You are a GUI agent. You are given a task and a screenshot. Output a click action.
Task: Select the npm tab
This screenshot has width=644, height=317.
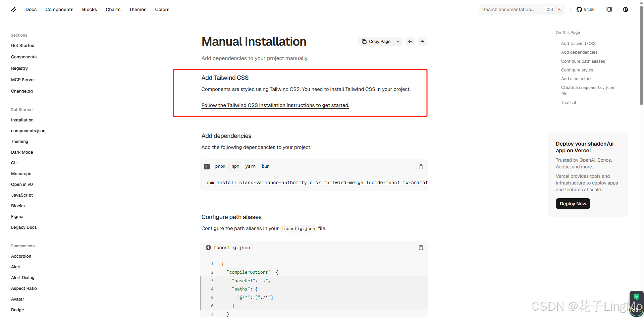click(235, 166)
